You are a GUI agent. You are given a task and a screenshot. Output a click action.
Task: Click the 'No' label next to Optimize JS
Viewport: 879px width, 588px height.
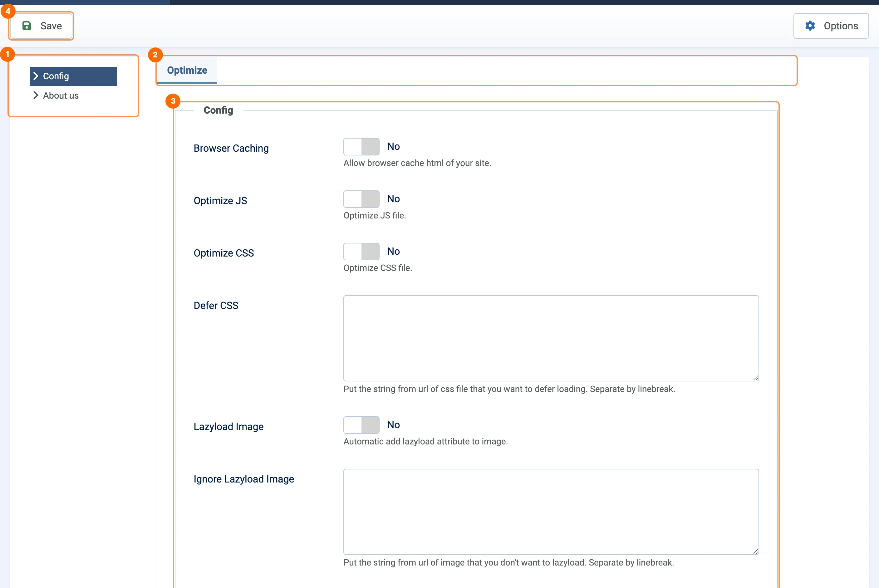[393, 199]
